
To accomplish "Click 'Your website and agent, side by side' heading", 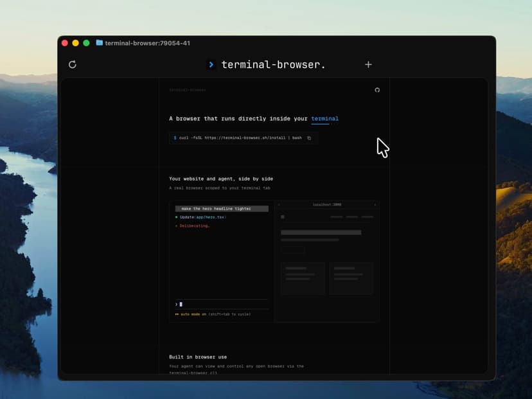I will tap(221, 179).
